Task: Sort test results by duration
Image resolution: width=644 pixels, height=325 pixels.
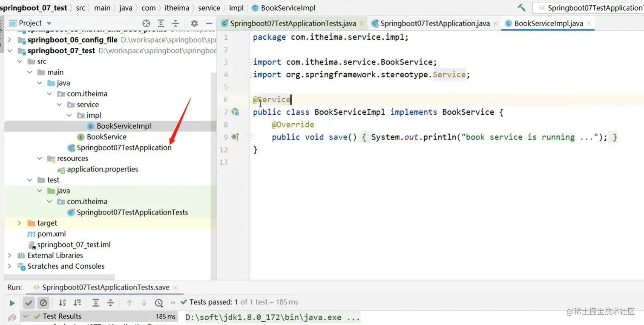Action: [x=77, y=303]
